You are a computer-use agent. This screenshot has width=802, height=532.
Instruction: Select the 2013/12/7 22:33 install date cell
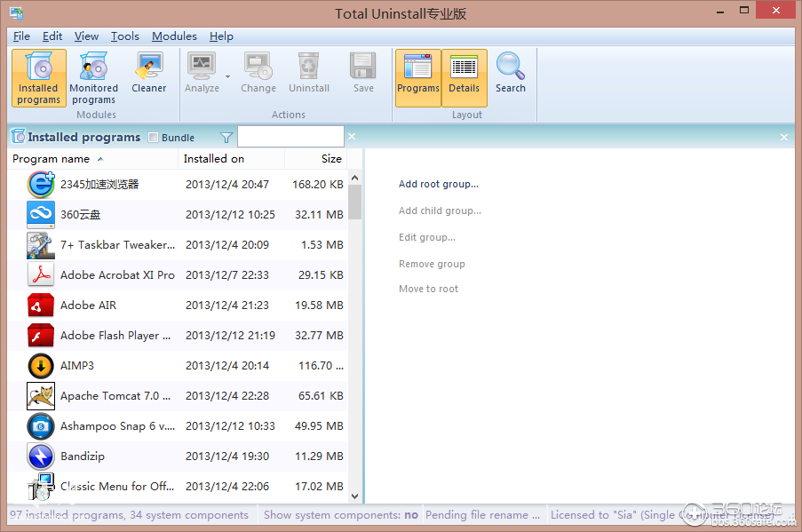227,275
